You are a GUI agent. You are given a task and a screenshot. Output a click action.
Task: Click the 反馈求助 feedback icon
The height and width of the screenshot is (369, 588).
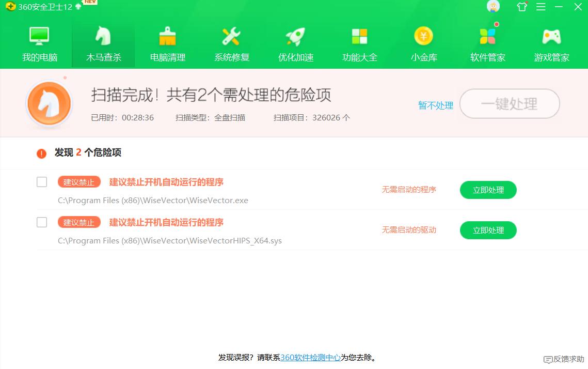[x=548, y=360]
